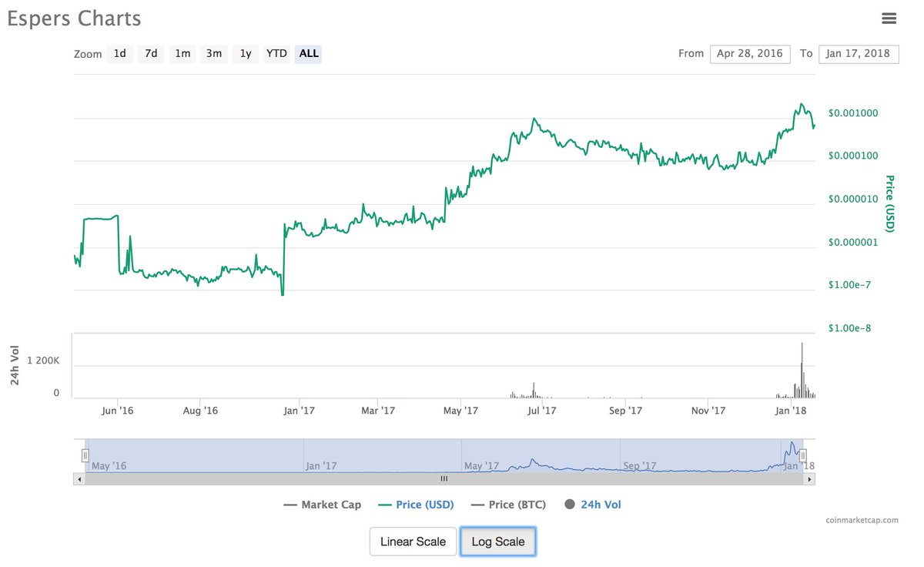
Task: Click the Sep '17 navigator label
Action: coord(640,466)
